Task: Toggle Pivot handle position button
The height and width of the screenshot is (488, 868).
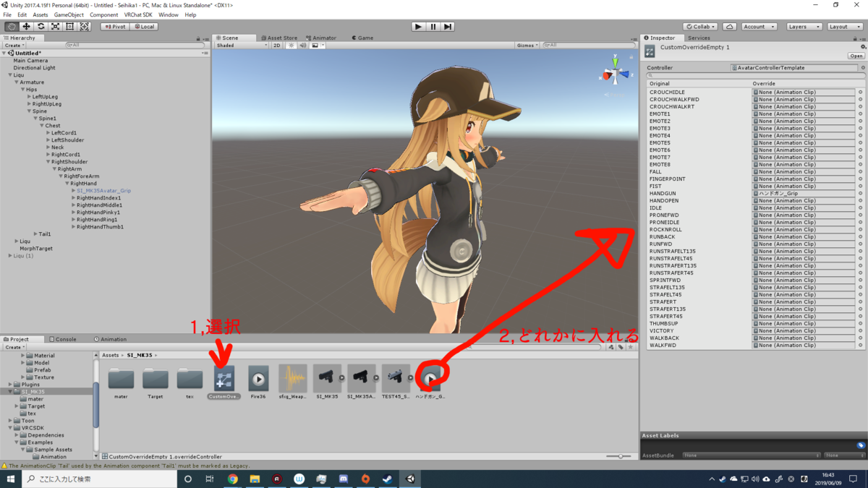Action: pyautogui.click(x=114, y=27)
